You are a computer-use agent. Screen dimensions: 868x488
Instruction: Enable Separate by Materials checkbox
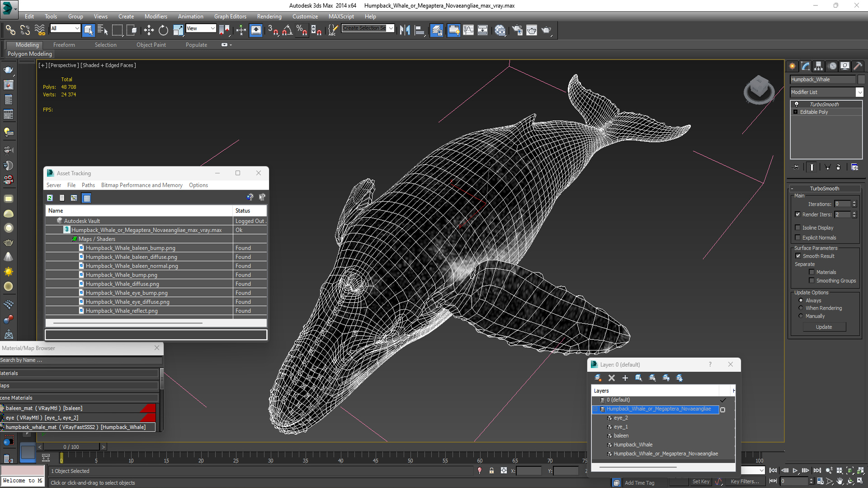point(811,272)
